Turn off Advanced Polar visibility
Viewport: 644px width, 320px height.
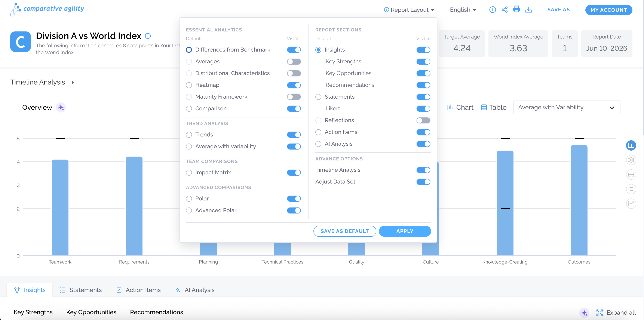[294, 210]
